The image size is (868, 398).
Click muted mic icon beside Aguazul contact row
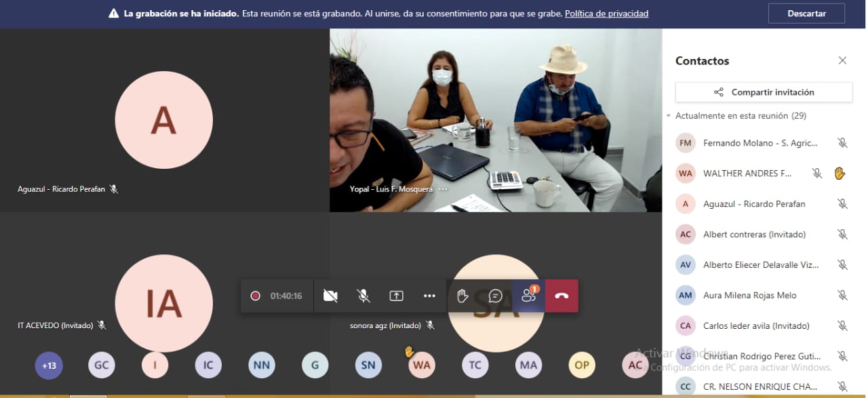[842, 204]
